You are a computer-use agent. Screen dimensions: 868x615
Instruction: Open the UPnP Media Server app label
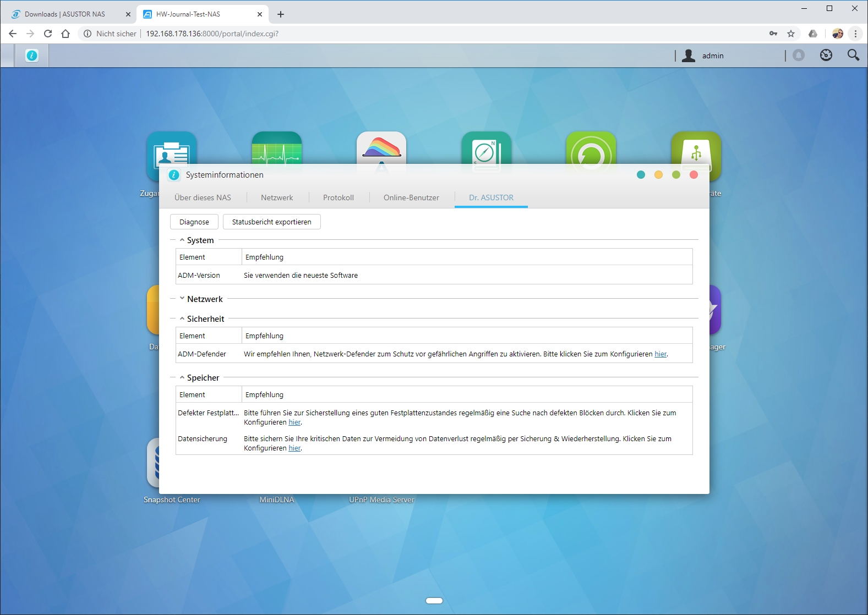[381, 499]
